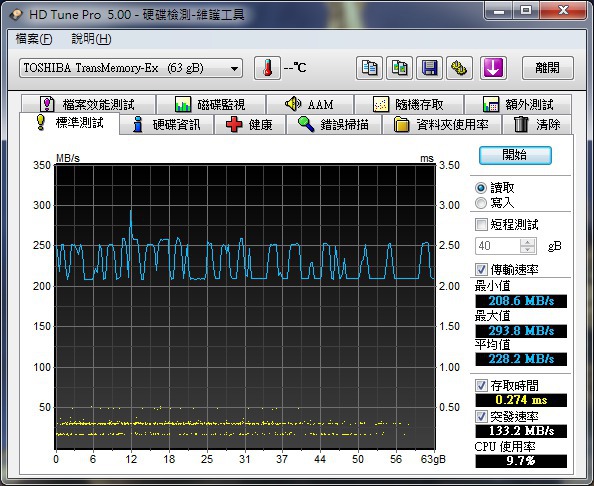
Task: Toggle the 存取時間 checkbox
Action: point(481,386)
